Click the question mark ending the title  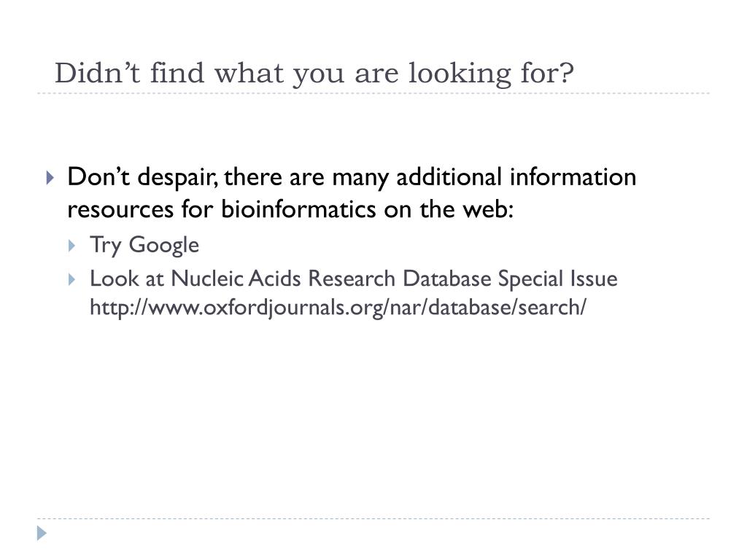click(x=565, y=74)
